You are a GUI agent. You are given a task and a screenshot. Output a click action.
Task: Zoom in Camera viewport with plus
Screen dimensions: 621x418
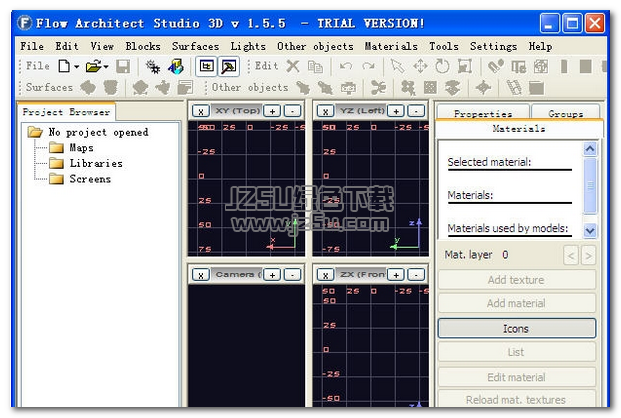tap(272, 275)
